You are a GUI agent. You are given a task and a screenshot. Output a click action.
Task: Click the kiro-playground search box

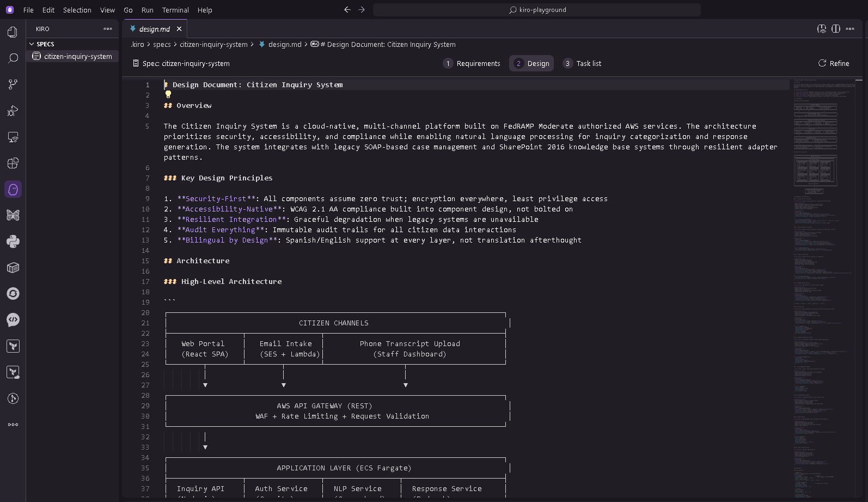tap(537, 10)
